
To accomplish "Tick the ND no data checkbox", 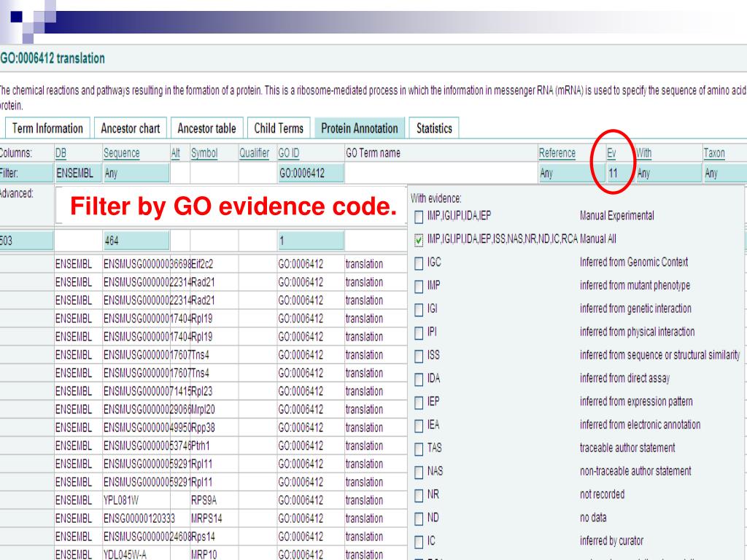I will pos(419,519).
